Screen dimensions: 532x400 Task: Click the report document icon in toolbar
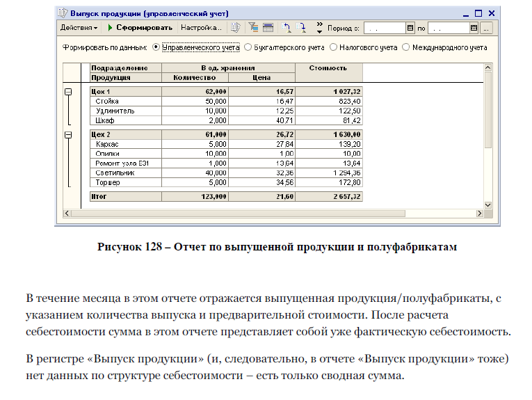(x=236, y=28)
